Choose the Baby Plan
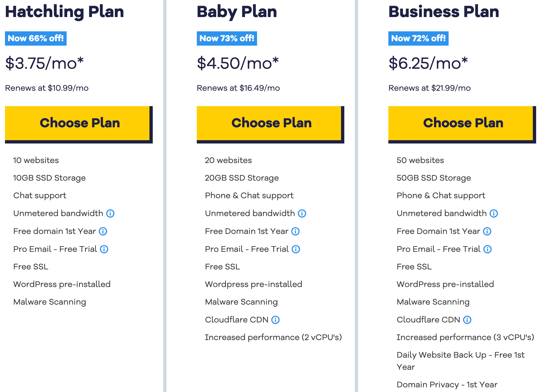 (x=271, y=123)
